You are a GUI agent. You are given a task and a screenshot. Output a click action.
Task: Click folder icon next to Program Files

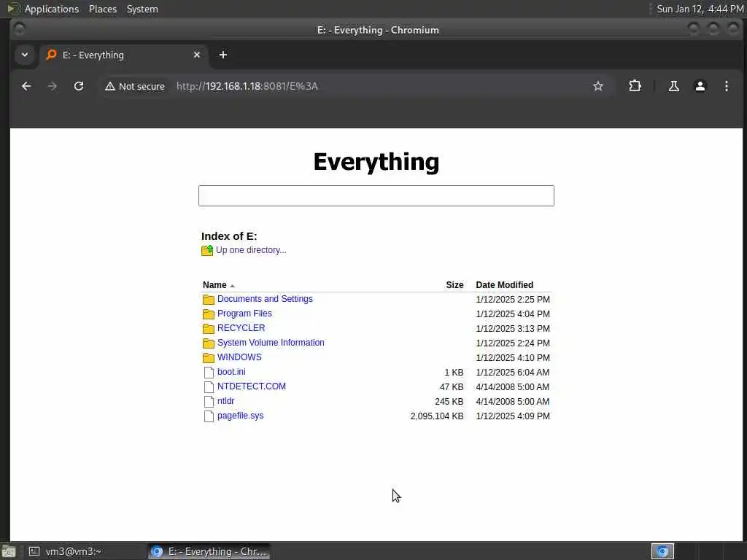tap(208, 314)
